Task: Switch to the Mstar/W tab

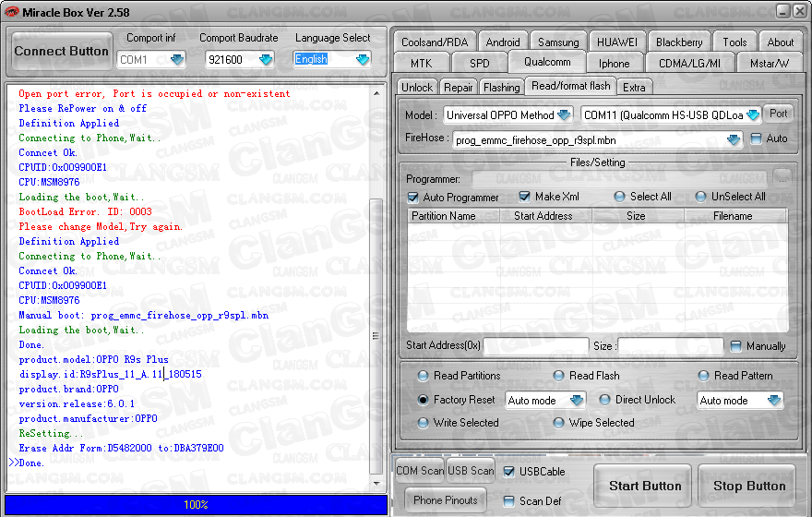Action: tap(770, 63)
